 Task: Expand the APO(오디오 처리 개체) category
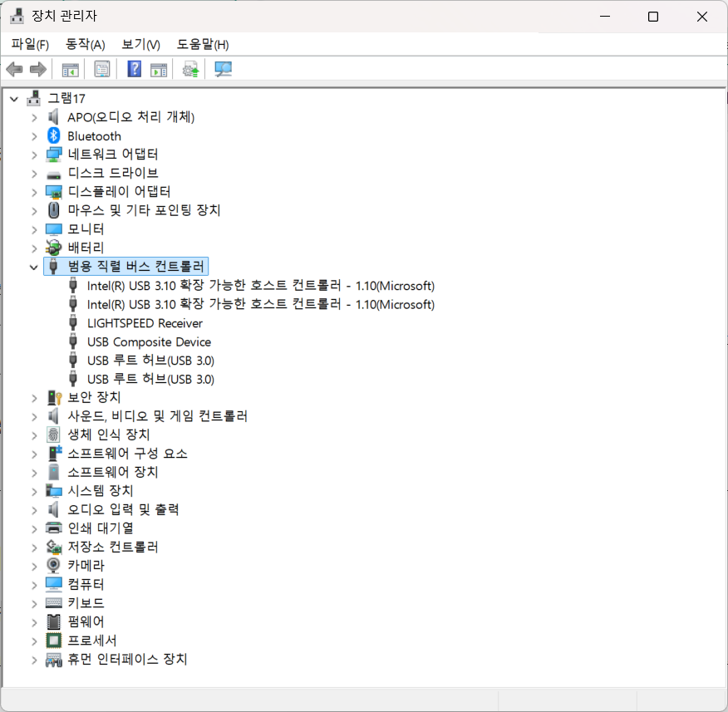point(34,117)
